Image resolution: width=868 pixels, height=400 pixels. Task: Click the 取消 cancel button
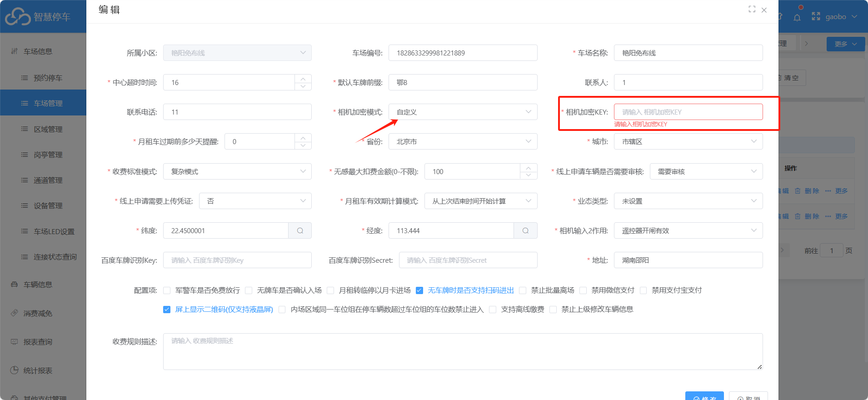pos(748,396)
